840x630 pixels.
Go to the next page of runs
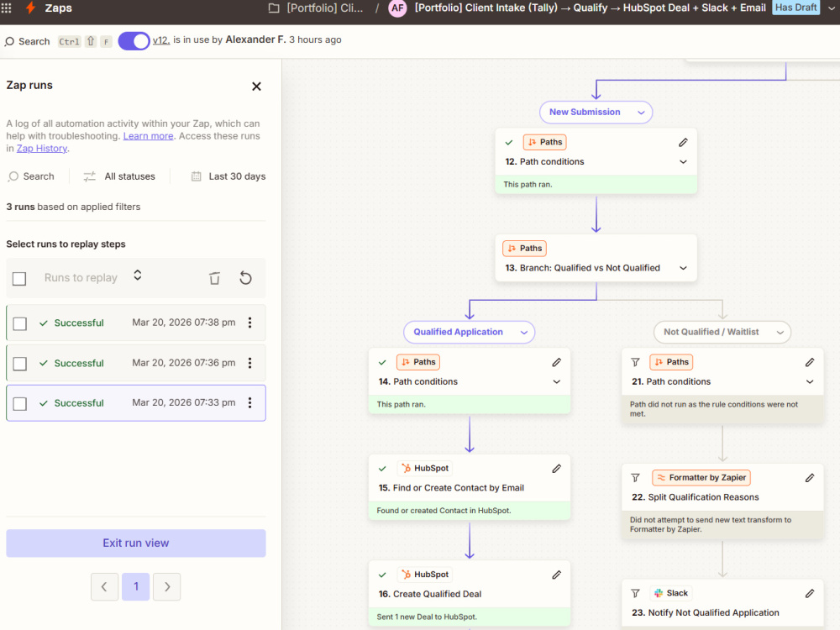pos(166,586)
